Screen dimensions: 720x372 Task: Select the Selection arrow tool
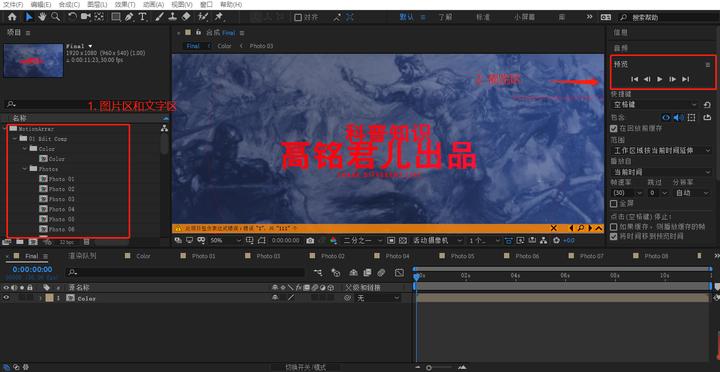coord(29,17)
